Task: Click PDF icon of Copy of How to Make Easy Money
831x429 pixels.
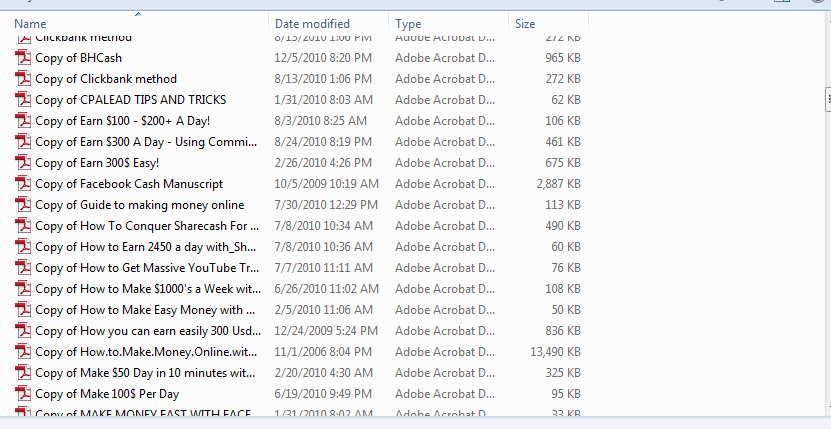Action: click(x=23, y=309)
